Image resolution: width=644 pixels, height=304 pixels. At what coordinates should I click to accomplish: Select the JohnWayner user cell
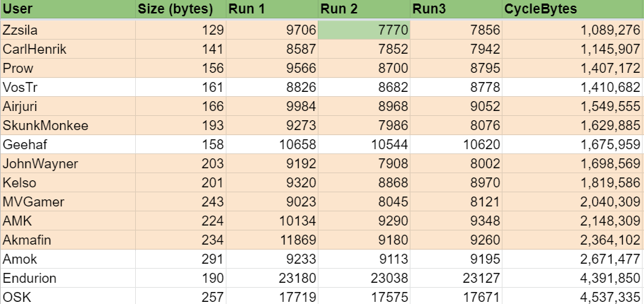68,164
